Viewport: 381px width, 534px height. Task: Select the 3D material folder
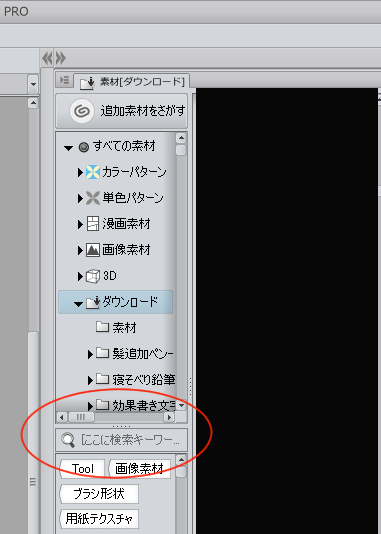click(101, 276)
